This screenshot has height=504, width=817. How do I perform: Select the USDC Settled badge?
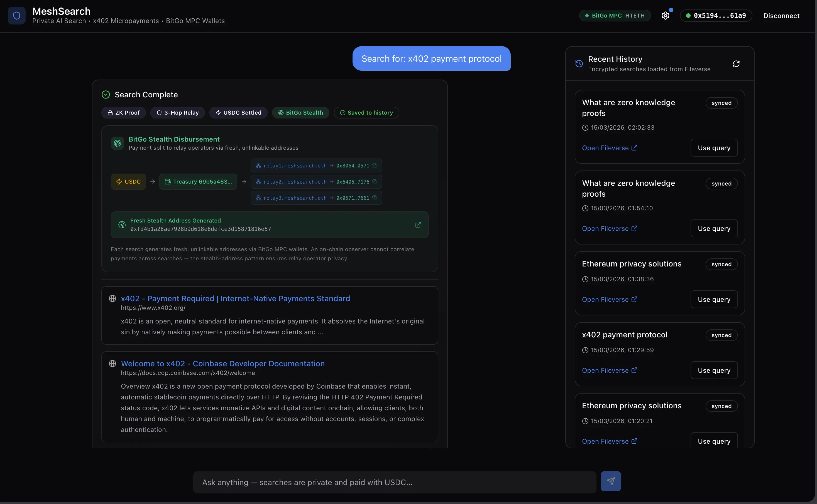238,113
